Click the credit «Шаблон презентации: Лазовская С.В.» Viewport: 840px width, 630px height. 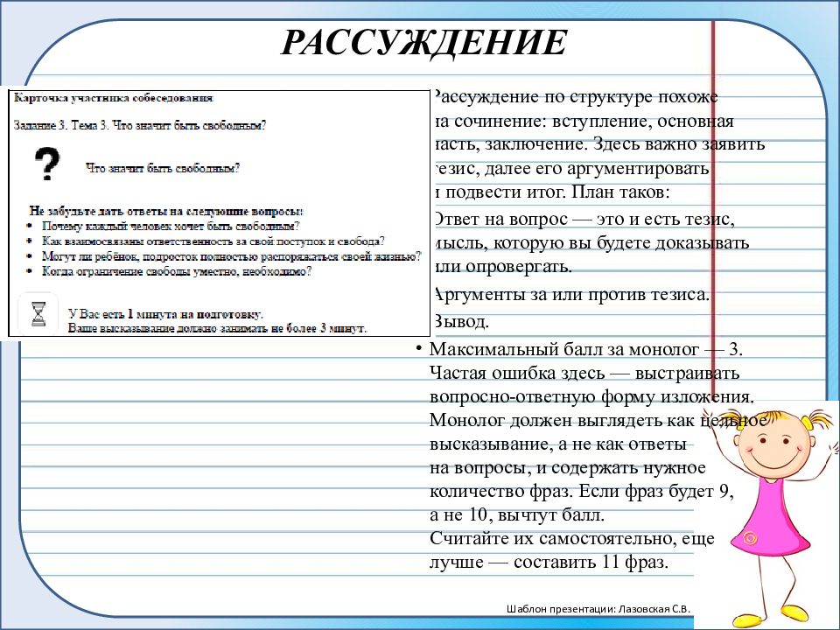(598, 609)
